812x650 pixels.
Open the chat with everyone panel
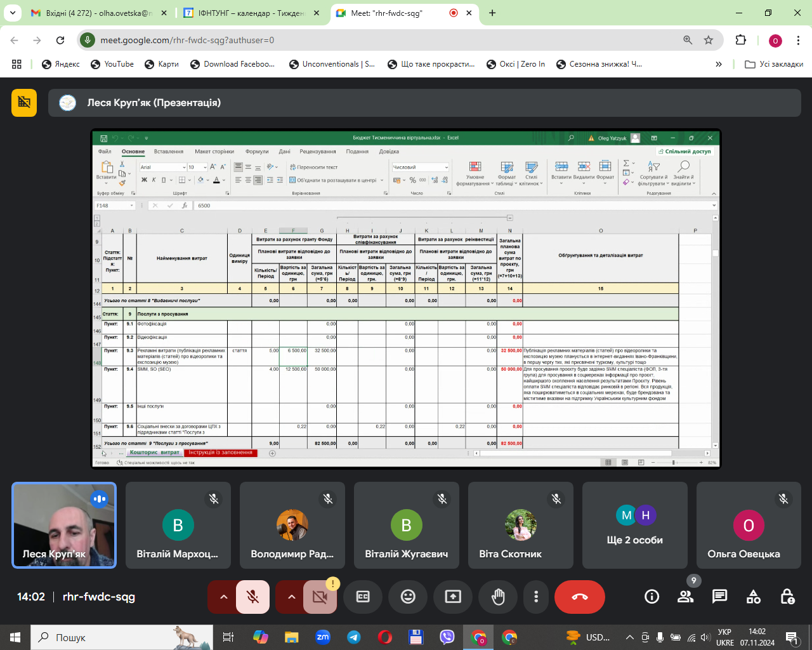(719, 597)
